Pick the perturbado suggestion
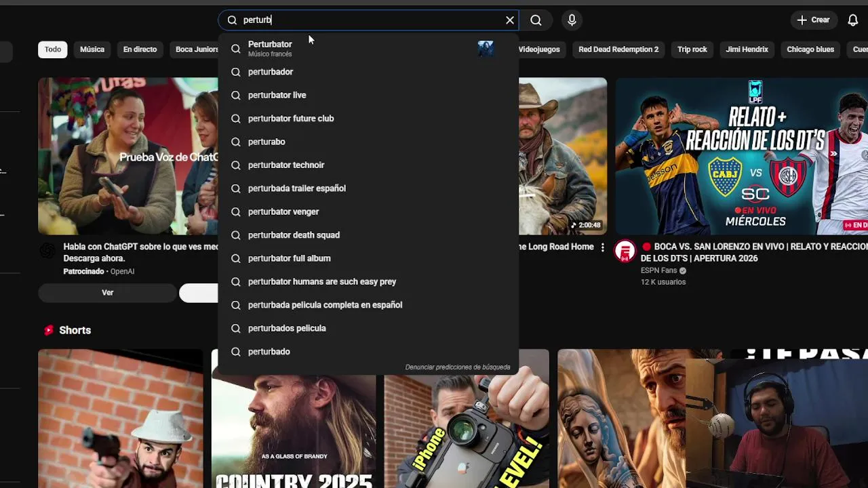 [x=368, y=352]
